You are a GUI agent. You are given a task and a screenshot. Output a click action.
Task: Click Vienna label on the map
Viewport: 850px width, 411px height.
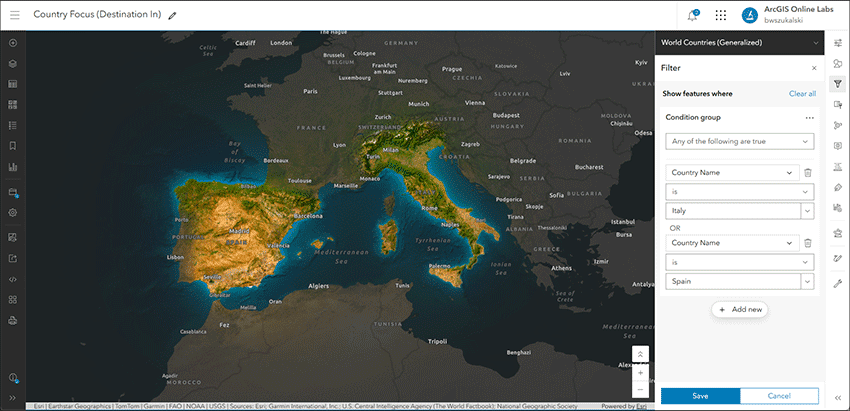click(475, 102)
